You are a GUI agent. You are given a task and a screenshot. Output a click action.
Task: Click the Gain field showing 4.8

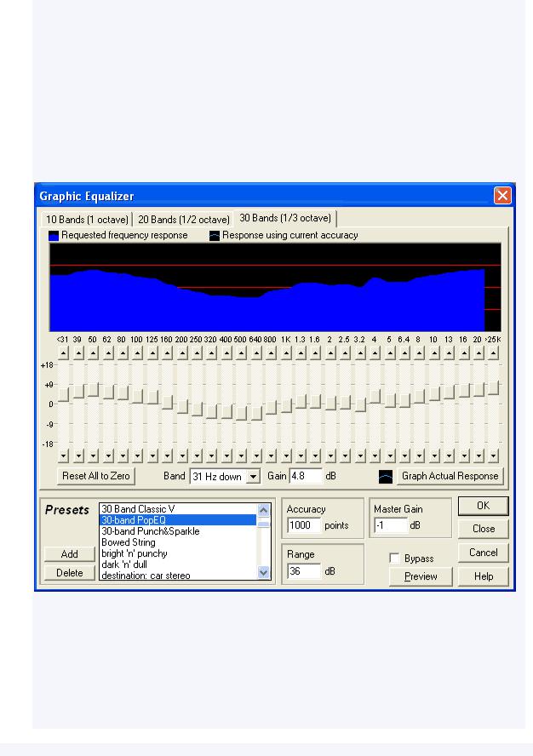[x=306, y=476]
